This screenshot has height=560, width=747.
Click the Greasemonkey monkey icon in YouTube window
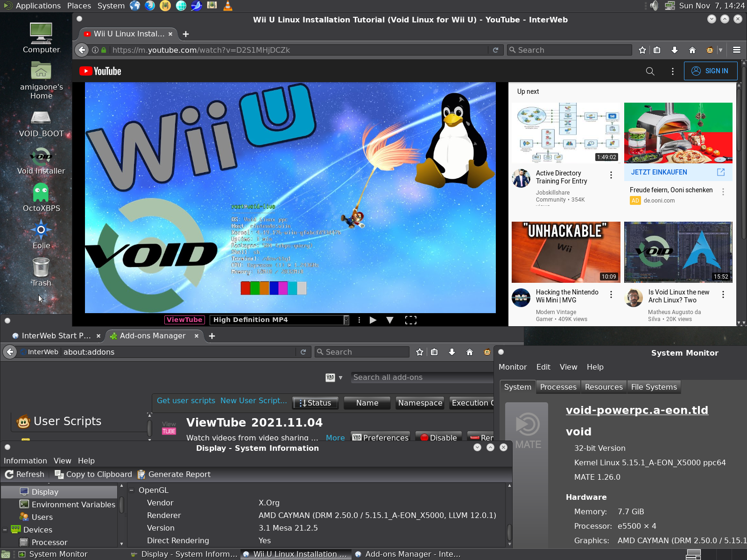(710, 50)
